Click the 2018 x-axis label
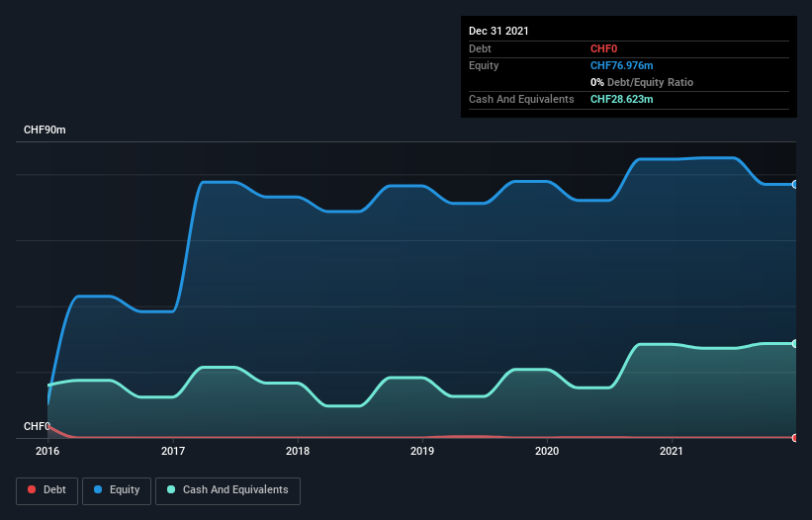Screen dimensions: 812x520 [x=298, y=451]
